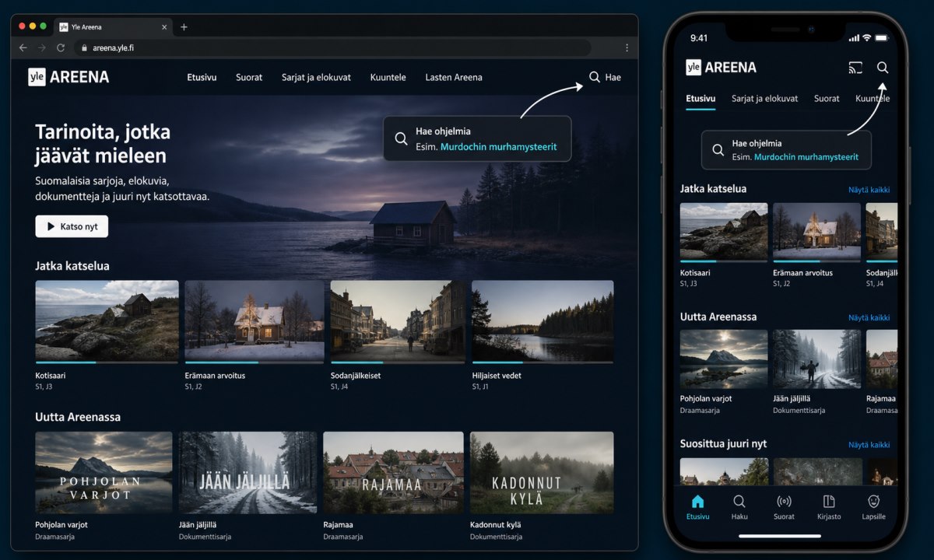Tap the search icon in phone header
The image size is (934, 560).
(883, 68)
